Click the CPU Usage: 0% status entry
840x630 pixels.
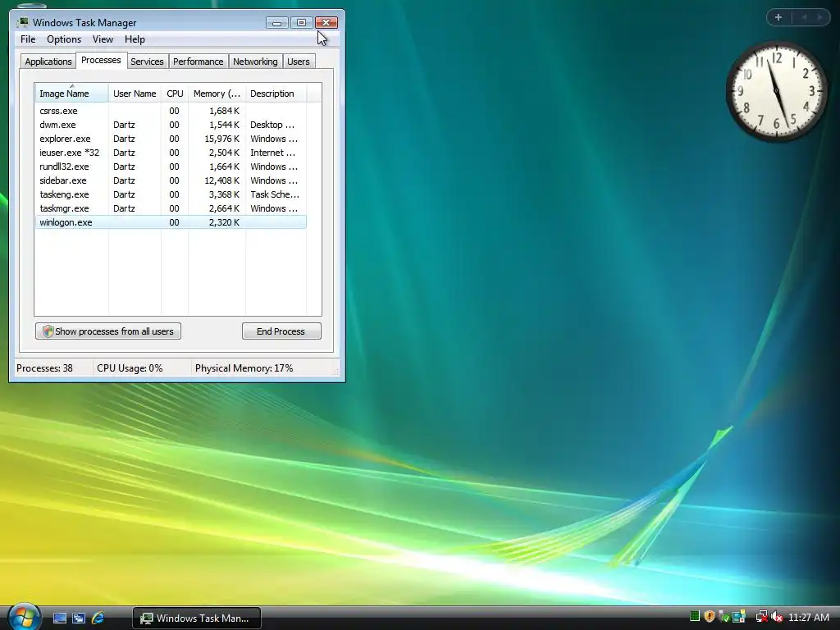tap(130, 368)
